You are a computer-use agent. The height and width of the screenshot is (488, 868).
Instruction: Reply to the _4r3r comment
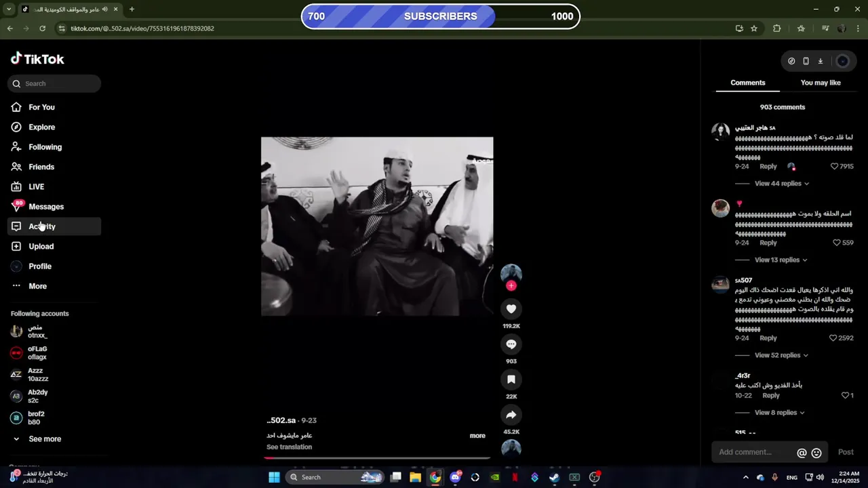pyautogui.click(x=771, y=395)
